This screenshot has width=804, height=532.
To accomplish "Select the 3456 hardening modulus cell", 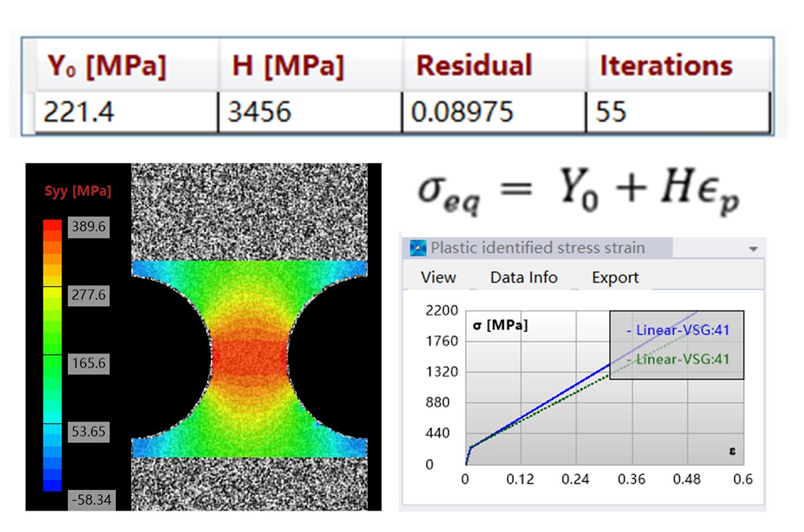I will (x=310, y=111).
